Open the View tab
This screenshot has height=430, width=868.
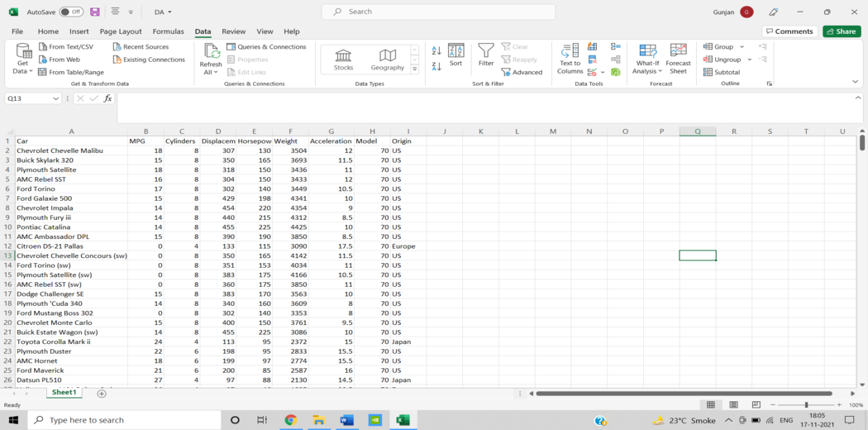(265, 31)
